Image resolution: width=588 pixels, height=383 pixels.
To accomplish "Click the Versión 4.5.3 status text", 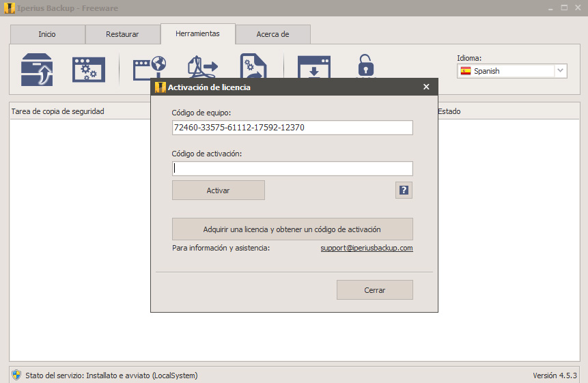I will click(555, 375).
